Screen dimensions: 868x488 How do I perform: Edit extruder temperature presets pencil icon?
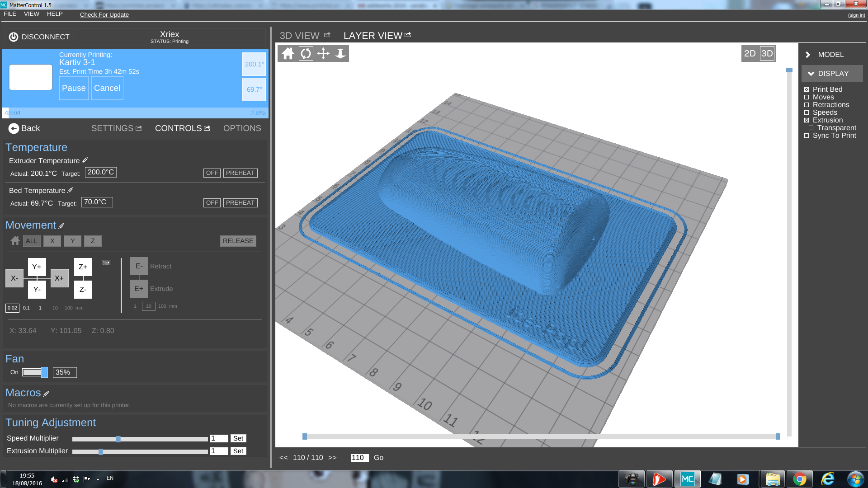pos(85,160)
